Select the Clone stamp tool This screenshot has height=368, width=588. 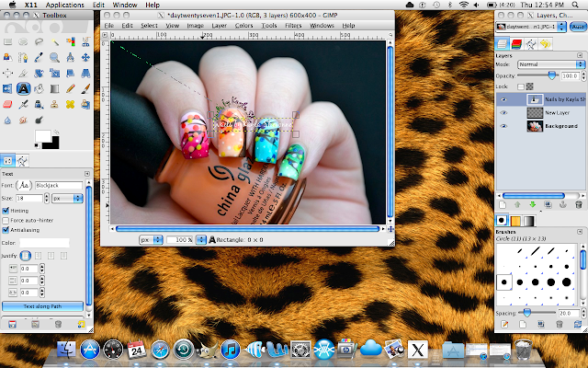pos(54,104)
